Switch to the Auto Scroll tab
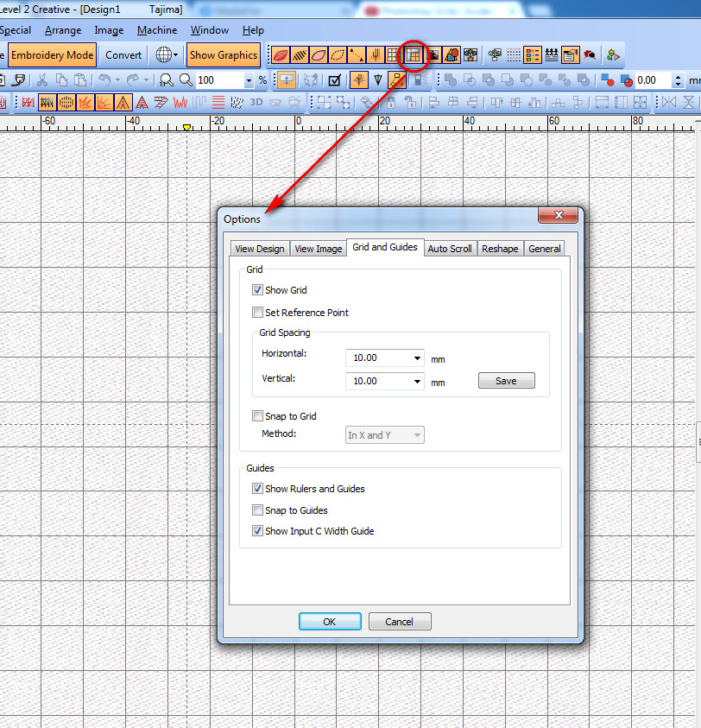The width and height of the screenshot is (701, 728). [x=450, y=249]
